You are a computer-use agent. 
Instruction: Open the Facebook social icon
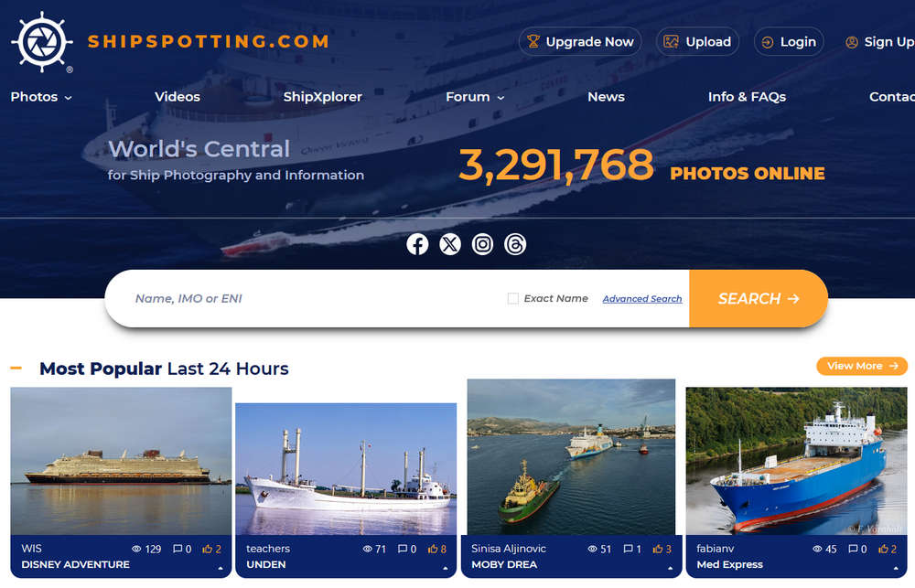coord(417,244)
